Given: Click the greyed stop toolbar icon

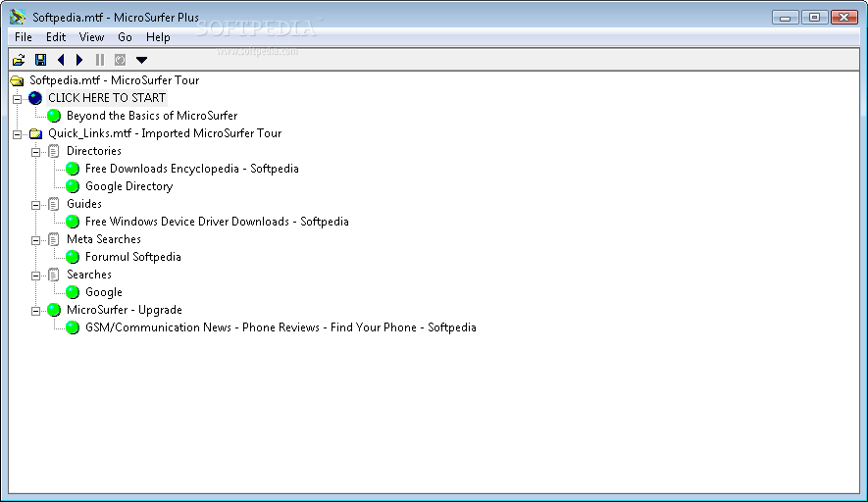Looking at the screenshot, I should click(120, 60).
